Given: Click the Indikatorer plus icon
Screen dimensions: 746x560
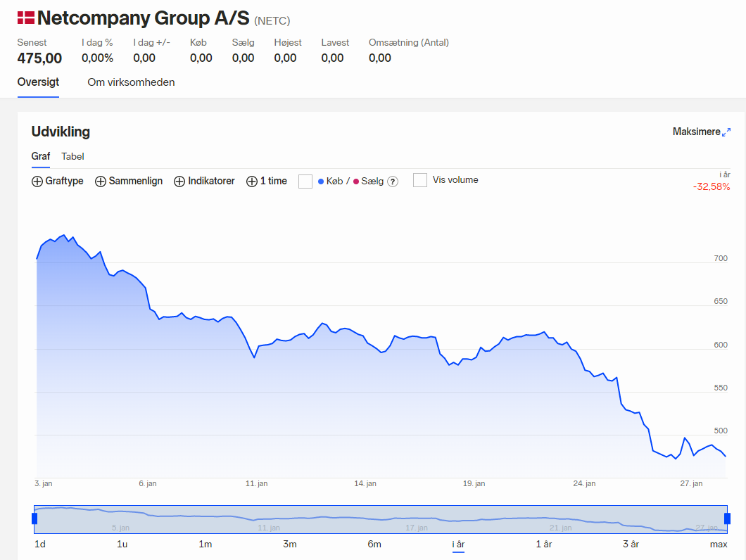Looking at the screenshot, I should click(179, 182).
